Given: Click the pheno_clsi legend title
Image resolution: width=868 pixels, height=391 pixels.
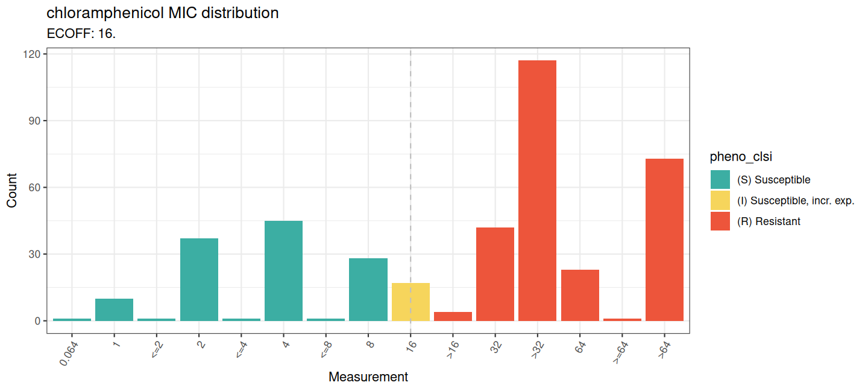Looking at the screenshot, I should 741,157.
